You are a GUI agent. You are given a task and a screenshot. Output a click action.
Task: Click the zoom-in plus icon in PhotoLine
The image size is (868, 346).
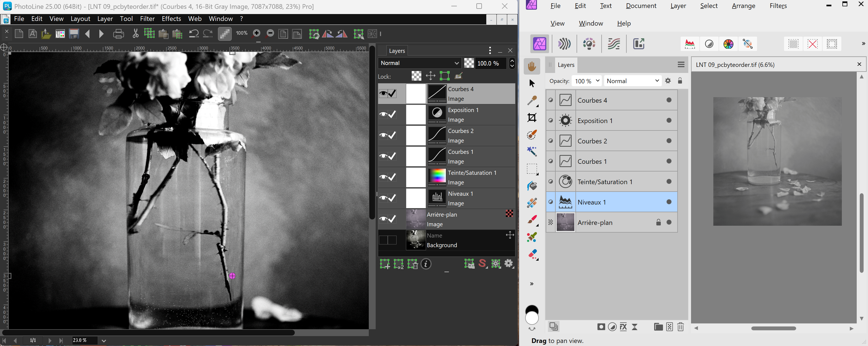256,33
